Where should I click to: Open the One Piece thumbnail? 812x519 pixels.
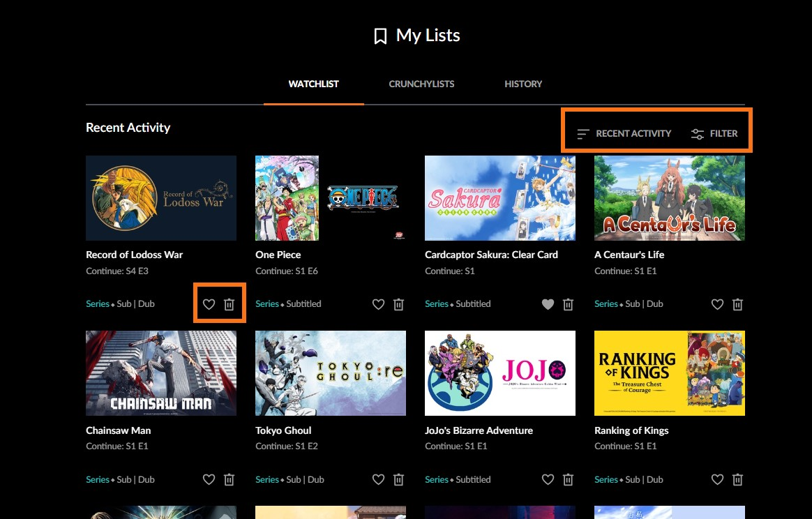pyautogui.click(x=331, y=198)
